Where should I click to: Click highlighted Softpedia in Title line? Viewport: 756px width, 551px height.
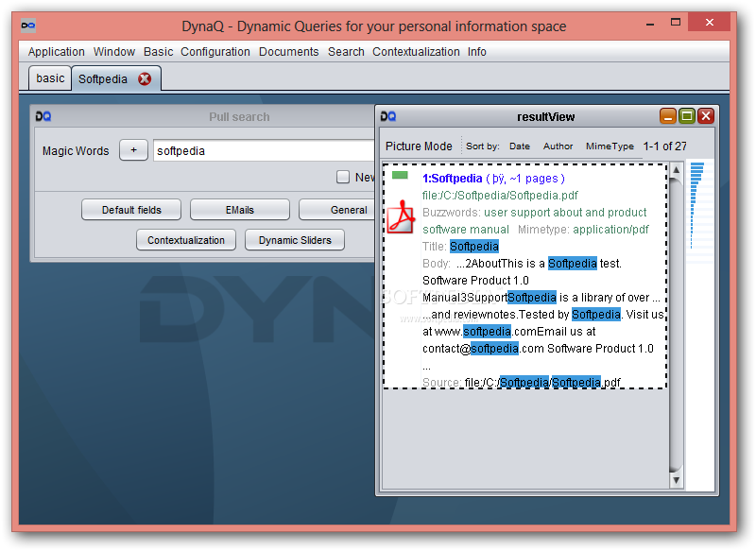474,247
